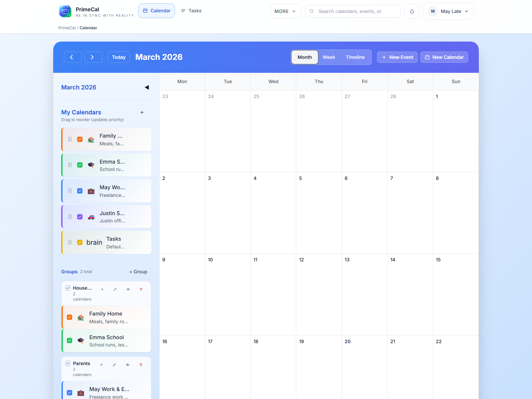Click the Today button

pyautogui.click(x=119, y=57)
